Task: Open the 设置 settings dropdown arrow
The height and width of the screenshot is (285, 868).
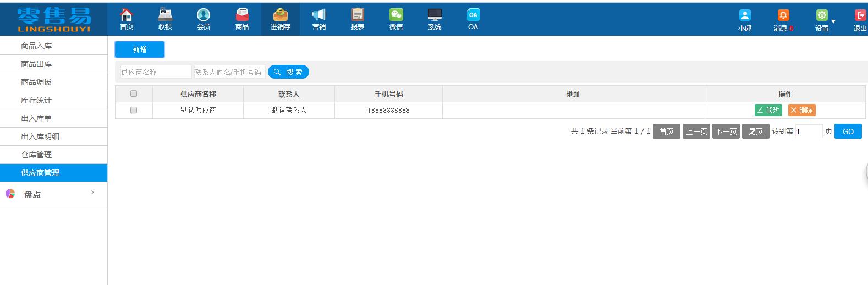Action: coord(833,21)
